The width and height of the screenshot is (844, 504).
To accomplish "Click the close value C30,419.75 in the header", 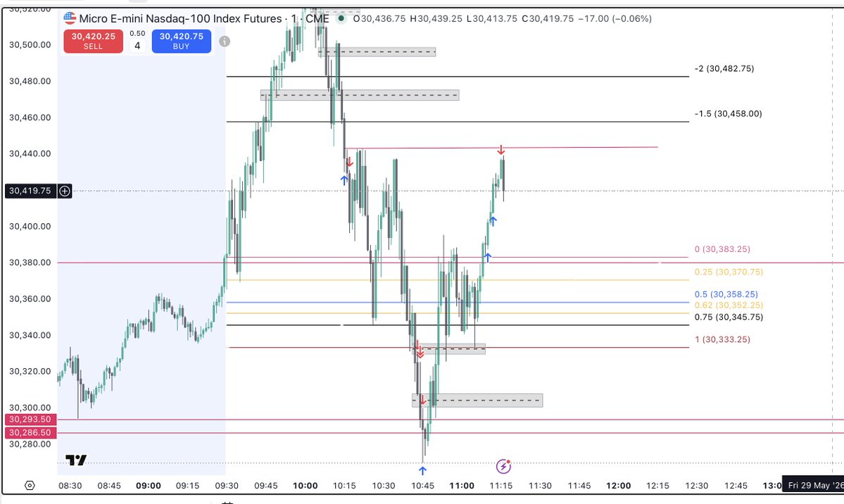I will coord(548,18).
